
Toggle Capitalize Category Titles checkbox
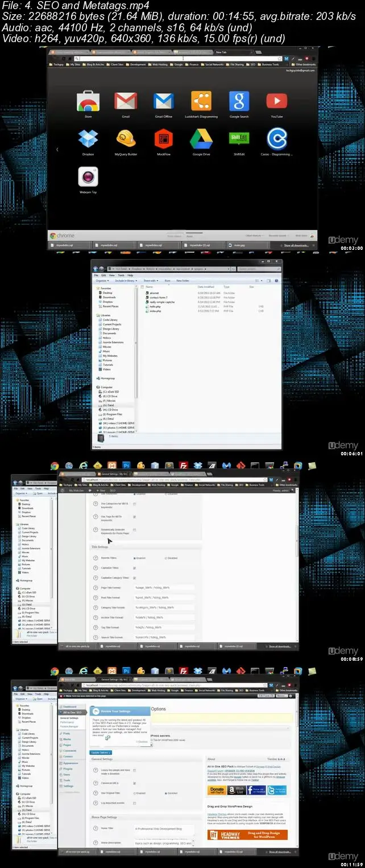(134, 578)
